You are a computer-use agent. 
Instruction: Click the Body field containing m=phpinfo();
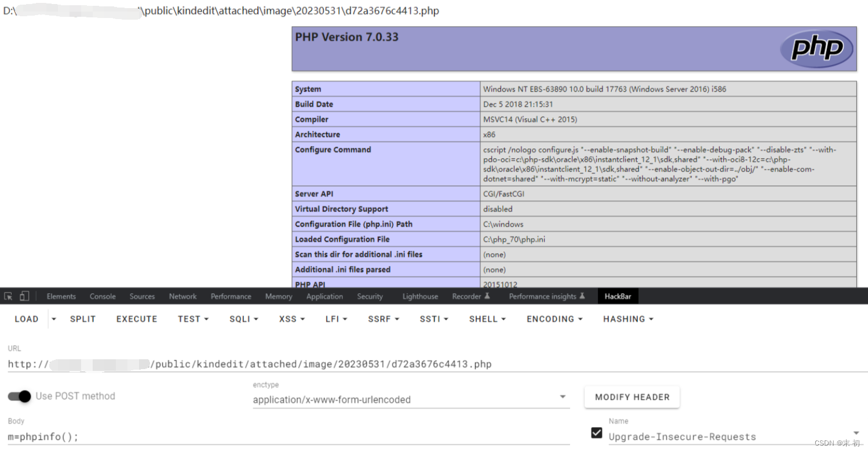point(289,436)
